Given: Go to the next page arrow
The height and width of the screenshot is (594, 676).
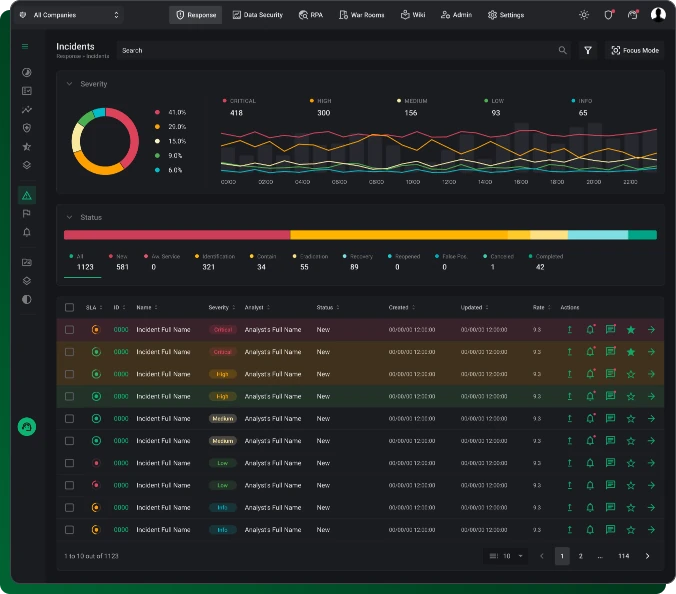Looking at the screenshot, I should [x=647, y=556].
